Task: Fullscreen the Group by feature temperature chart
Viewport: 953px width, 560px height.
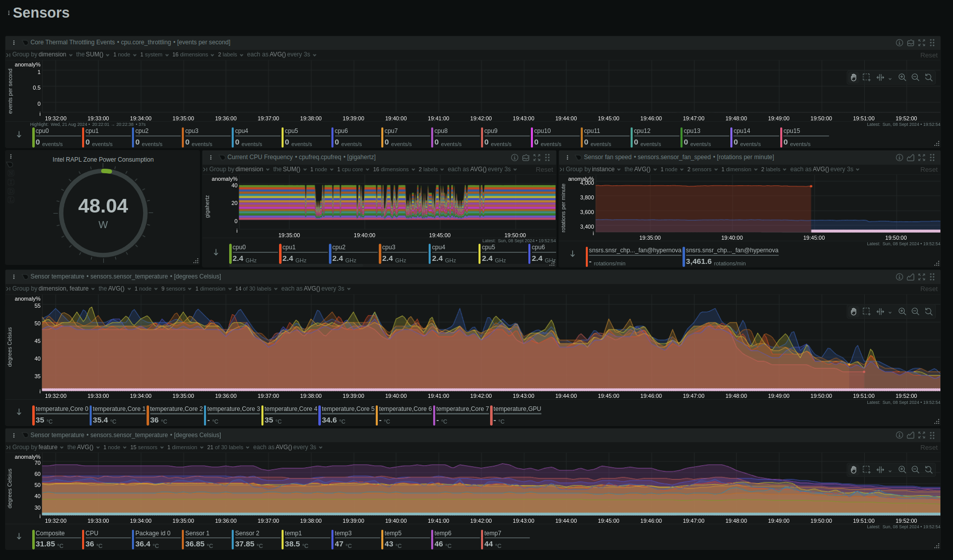Action: [922, 435]
